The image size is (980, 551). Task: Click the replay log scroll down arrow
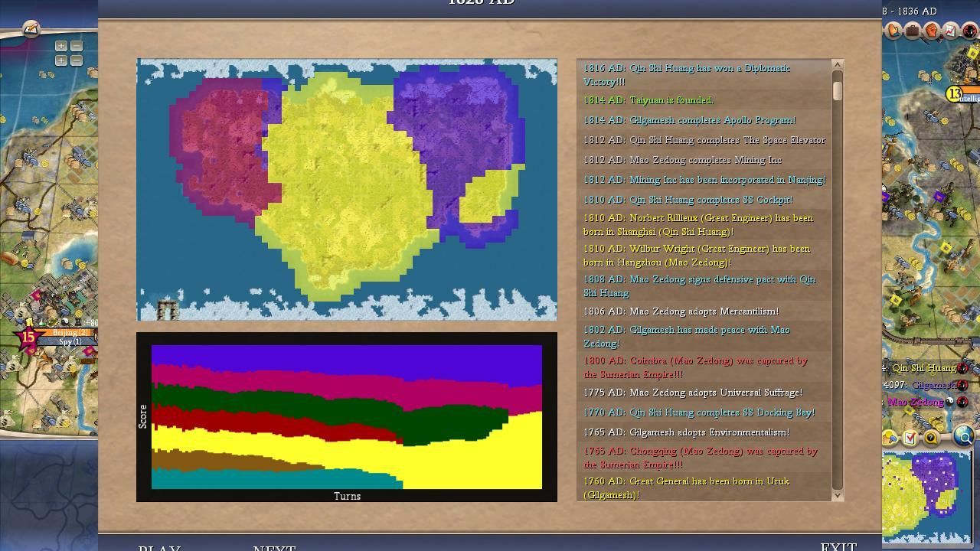click(x=837, y=496)
